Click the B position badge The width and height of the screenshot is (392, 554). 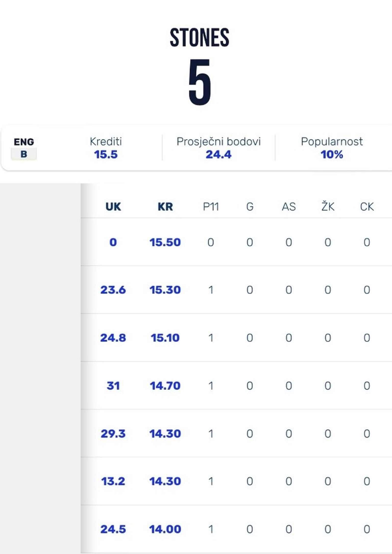pos(24,154)
